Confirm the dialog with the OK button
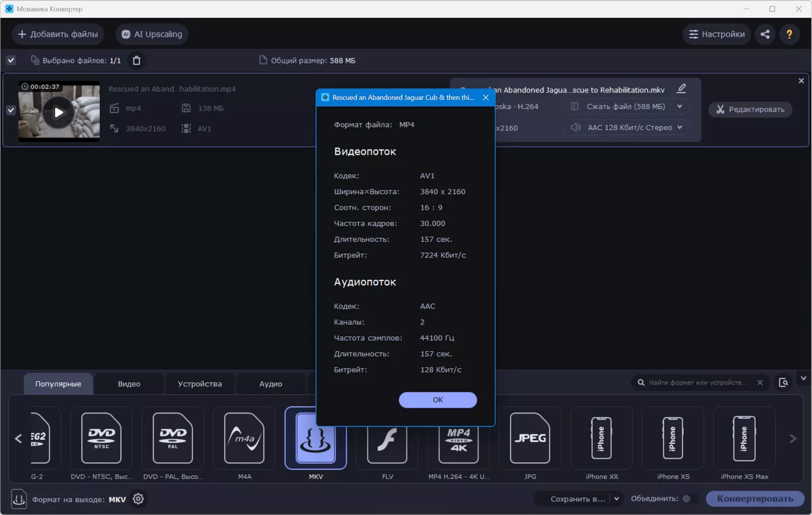This screenshot has height=515, width=812. pos(438,400)
